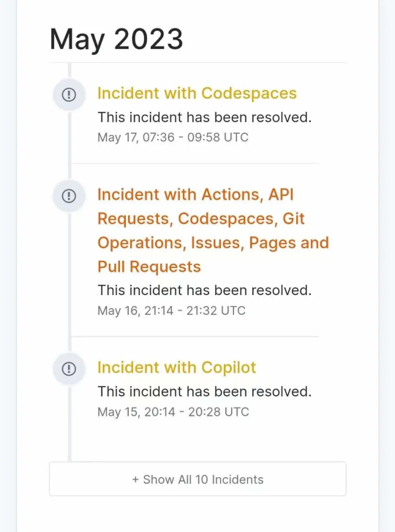Click the divider under the May 2023 heading
This screenshot has width=395, height=532.
pyautogui.click(x=197, y=63)
